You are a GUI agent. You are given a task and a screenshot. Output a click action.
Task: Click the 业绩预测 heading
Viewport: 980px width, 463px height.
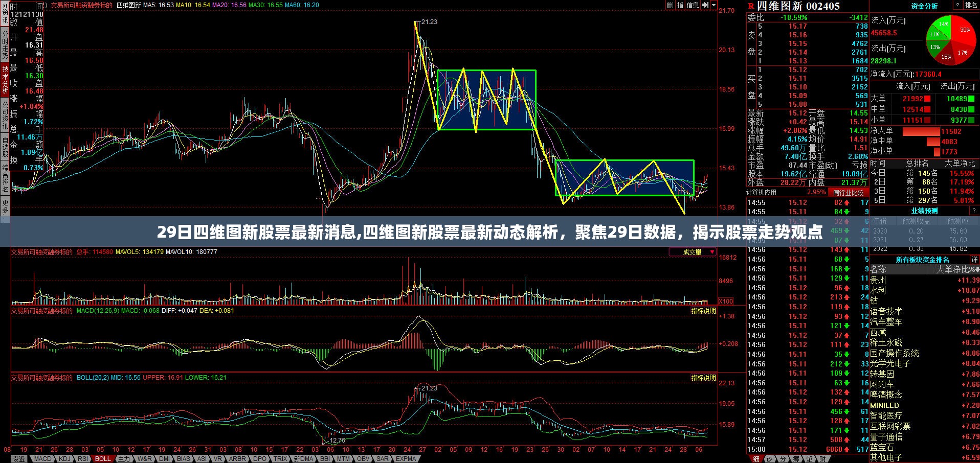(x=924, y=211)
